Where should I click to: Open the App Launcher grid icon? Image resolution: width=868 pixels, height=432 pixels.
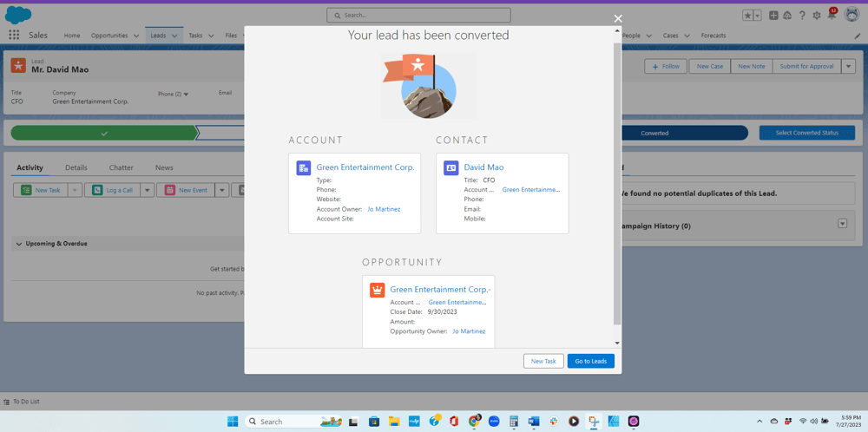14,35
